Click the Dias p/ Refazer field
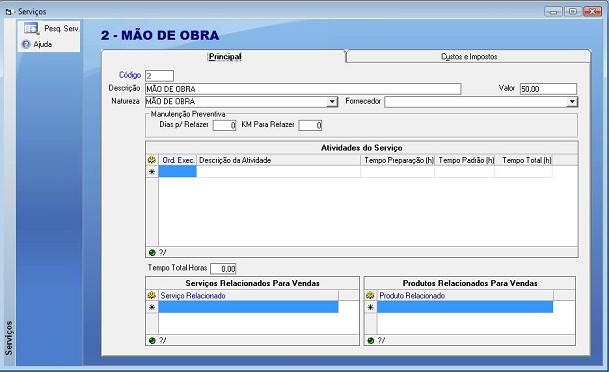The height and width of the screenshot is (372, 609). 224,125
